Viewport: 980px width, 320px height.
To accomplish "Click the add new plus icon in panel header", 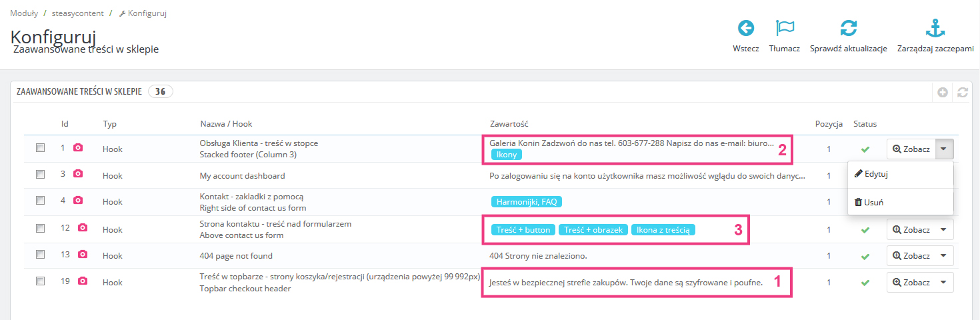I will coord(943,93).
